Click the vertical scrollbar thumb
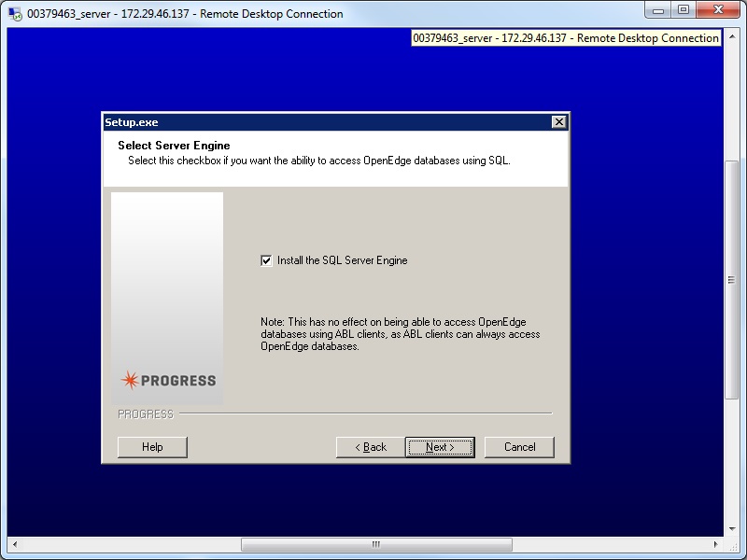The width and height of the screenshot is (747, 560). click(x=731, y=280)
